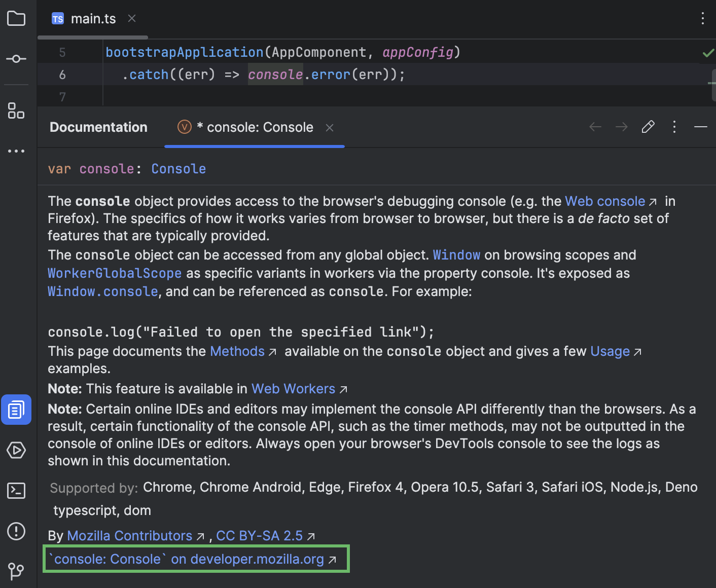This screenshot has height=588, width=716.
Task: Open the Web console link
Action: [604, 201]
